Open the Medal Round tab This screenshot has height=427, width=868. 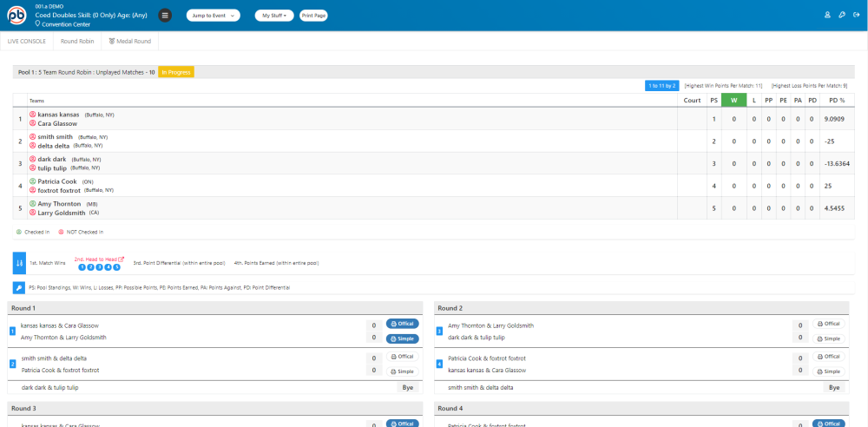pos(130,42)
